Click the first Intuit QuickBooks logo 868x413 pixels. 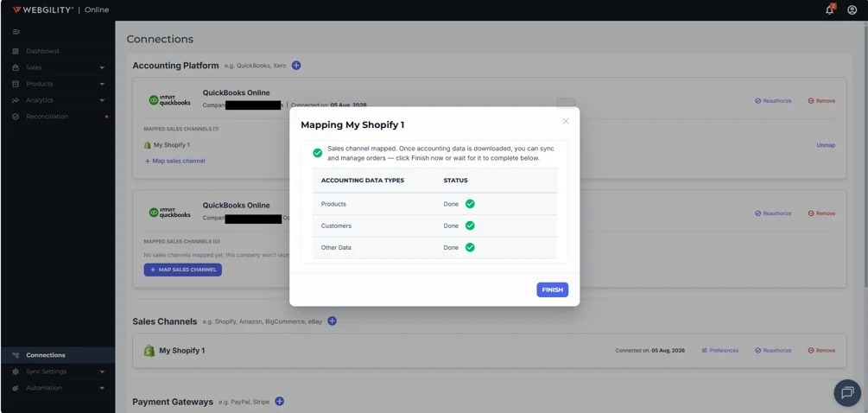click(x=169, y=100)
